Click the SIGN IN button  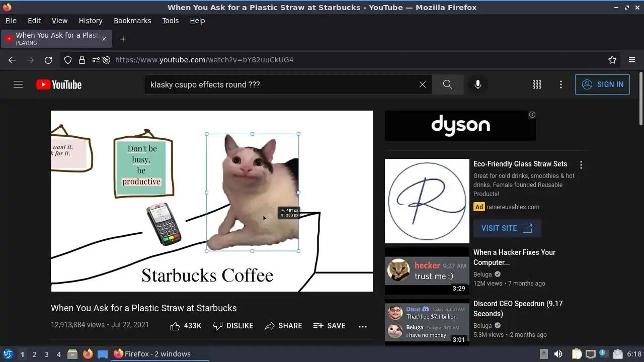click(x=602, y=84)
